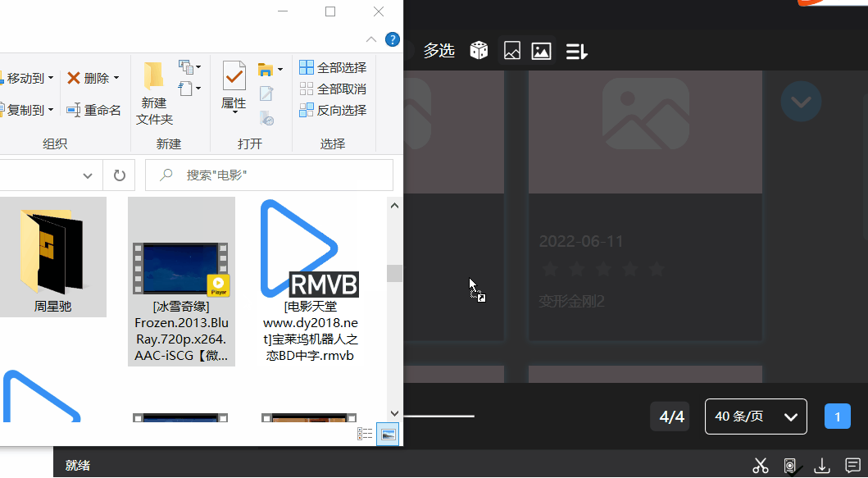Switch Explorer to details list view
The image size is (868, 478).
coord(365,434)
